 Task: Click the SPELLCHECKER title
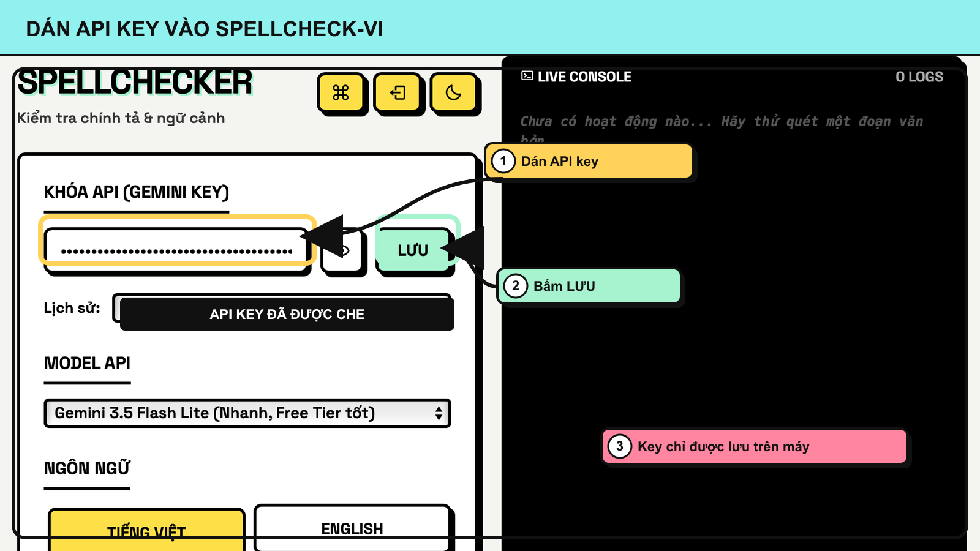135,83
